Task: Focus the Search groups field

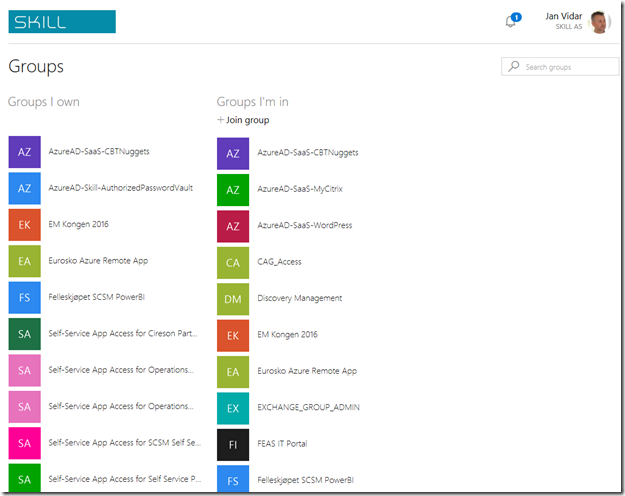Action: tap(560, 67)
